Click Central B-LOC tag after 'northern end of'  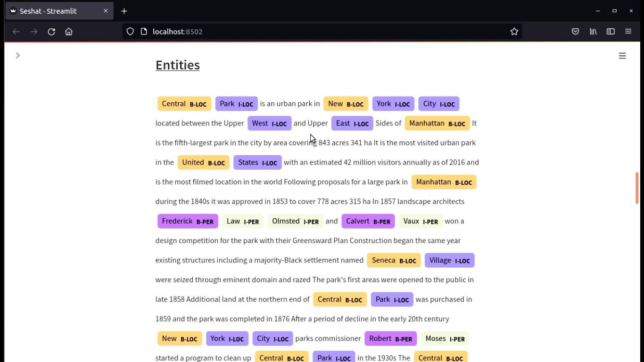pyautogui.click(x=340, y=299)
